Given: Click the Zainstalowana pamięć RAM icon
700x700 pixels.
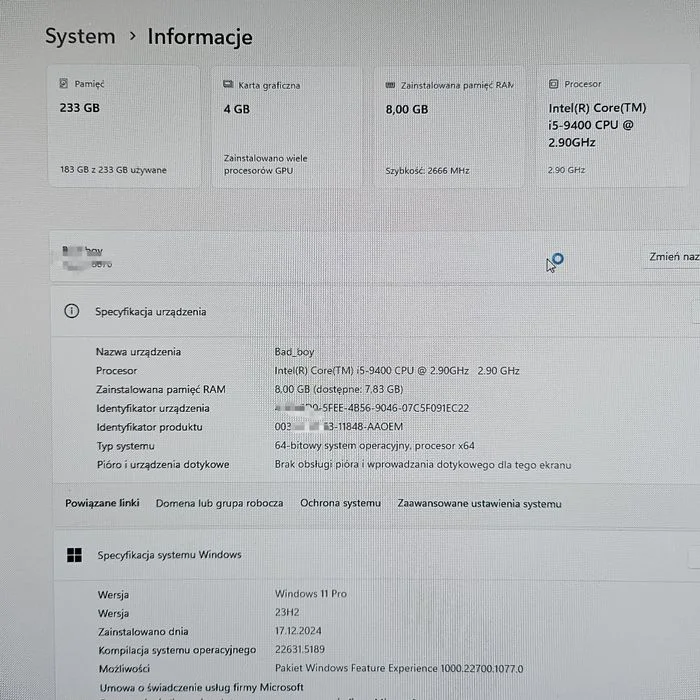Looking at the screenshot, I should point(390,85).
